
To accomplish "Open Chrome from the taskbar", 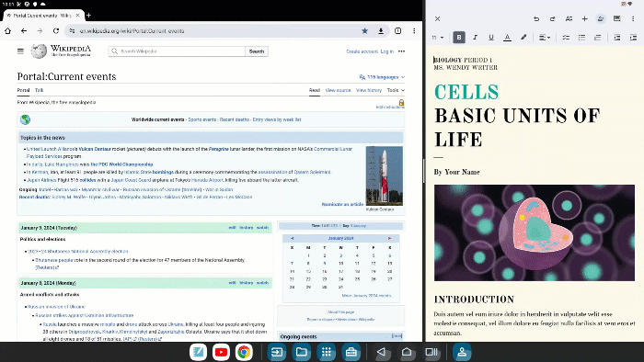I will [x=244, y=352].
